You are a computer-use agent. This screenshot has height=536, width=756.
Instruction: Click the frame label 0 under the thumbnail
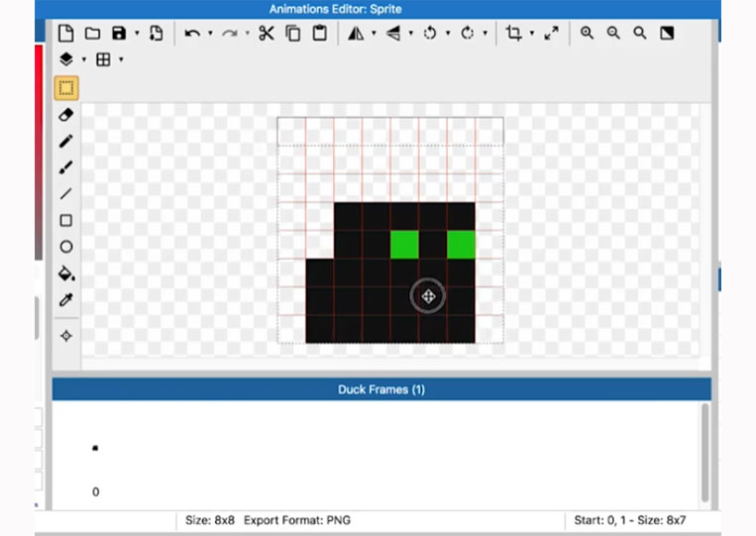pos(95,492)
